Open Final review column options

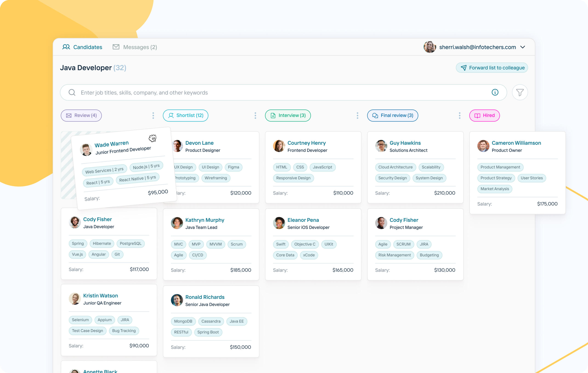459,116
